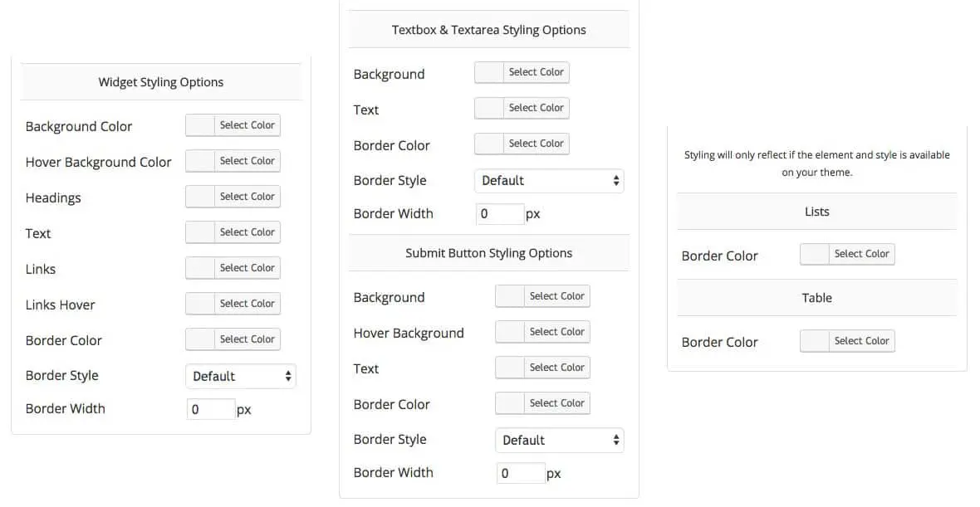
Task: Open Widget Border Style dropdown
Action: [241, 376]
